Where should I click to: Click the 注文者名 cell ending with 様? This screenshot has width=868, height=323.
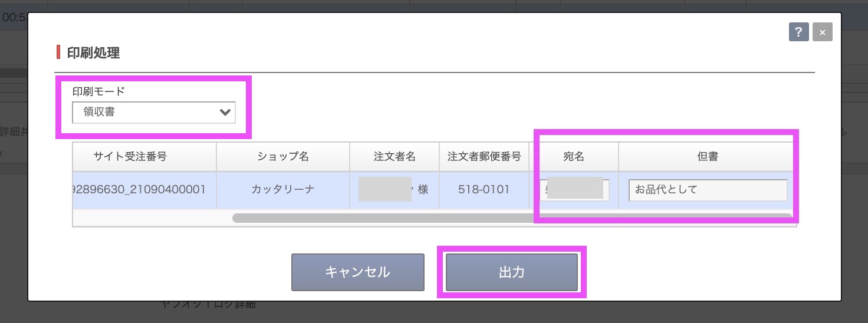tap(394, 190)
